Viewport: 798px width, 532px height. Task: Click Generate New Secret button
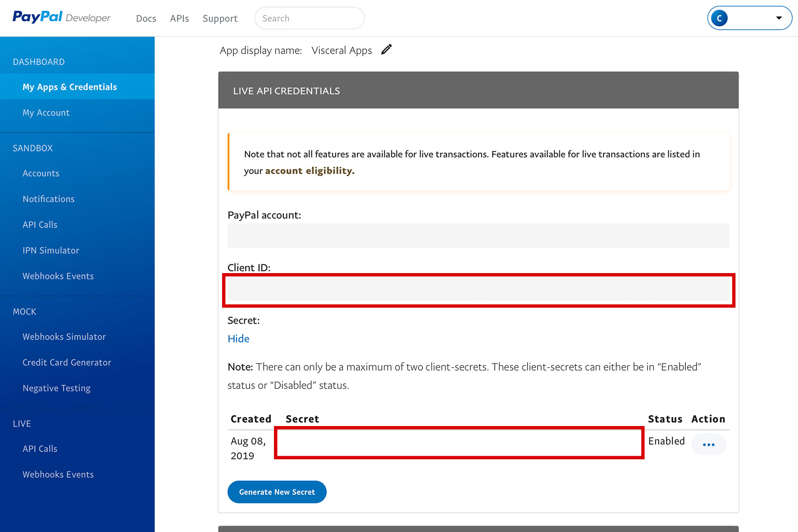pos(277,492)
